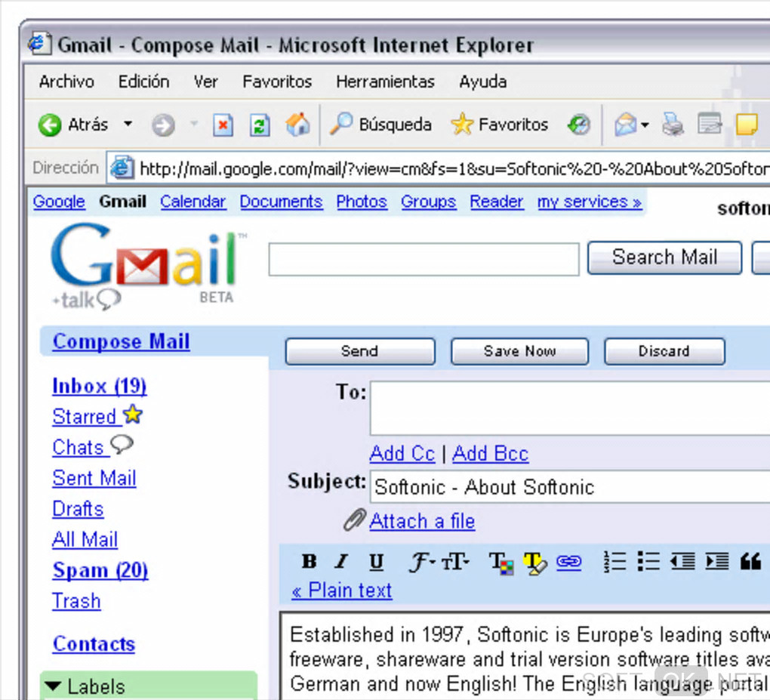Image resolution: width=770 pixels, height=700 pixels.
Task: Open the All Mail folder
Action: tap(85, 539)
